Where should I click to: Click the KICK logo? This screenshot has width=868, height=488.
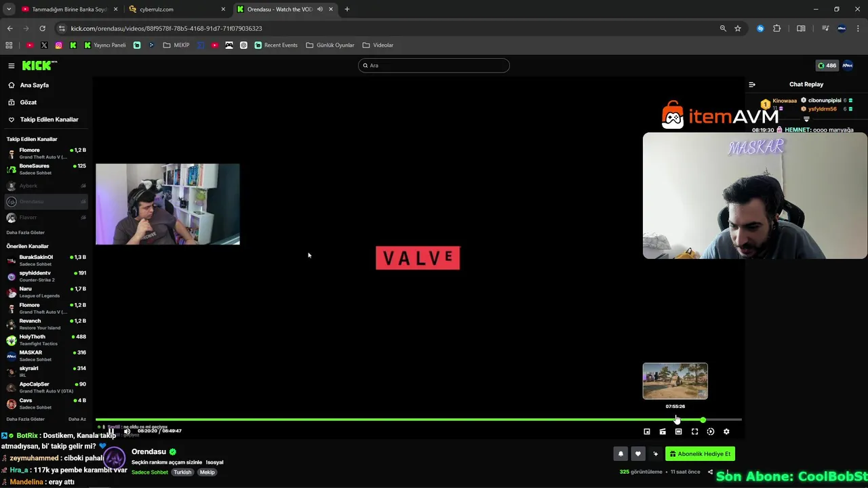pos(39,65)
